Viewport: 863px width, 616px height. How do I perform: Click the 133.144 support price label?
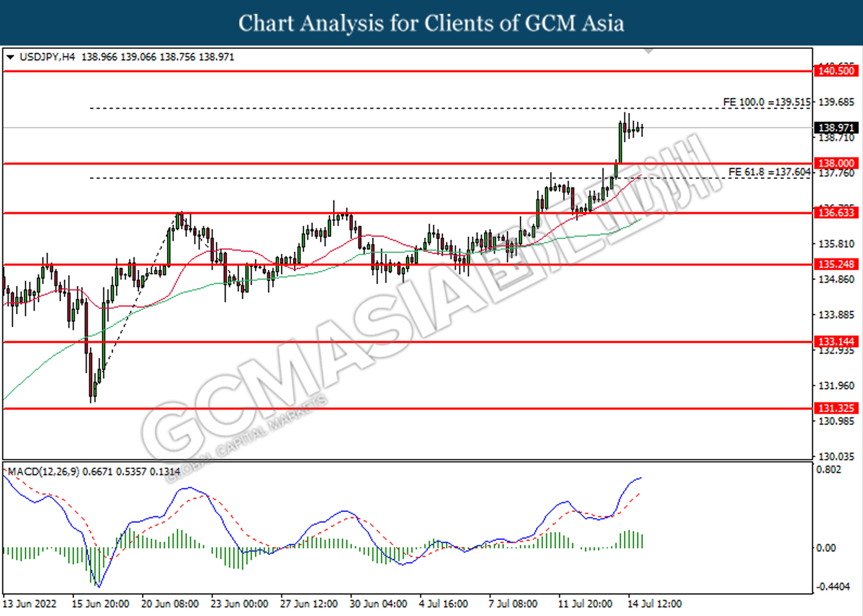pos(836,342)
